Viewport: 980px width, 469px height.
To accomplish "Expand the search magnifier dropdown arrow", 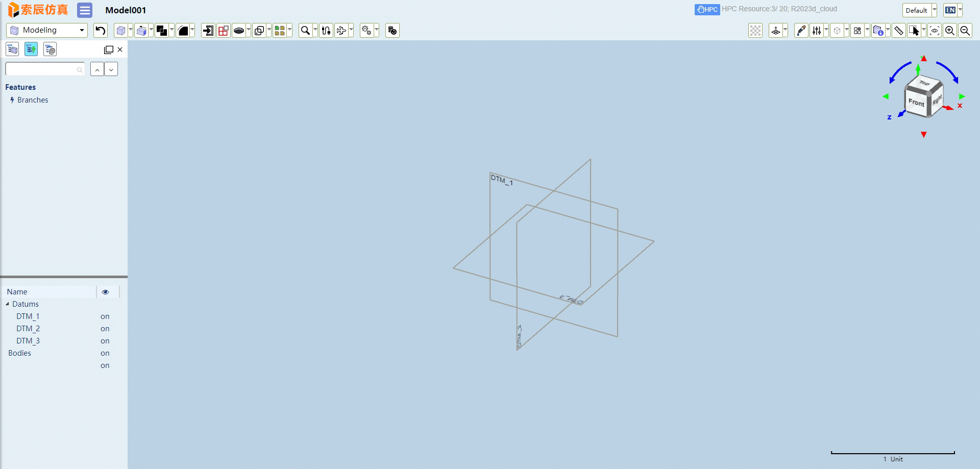I will coord(315,31).
